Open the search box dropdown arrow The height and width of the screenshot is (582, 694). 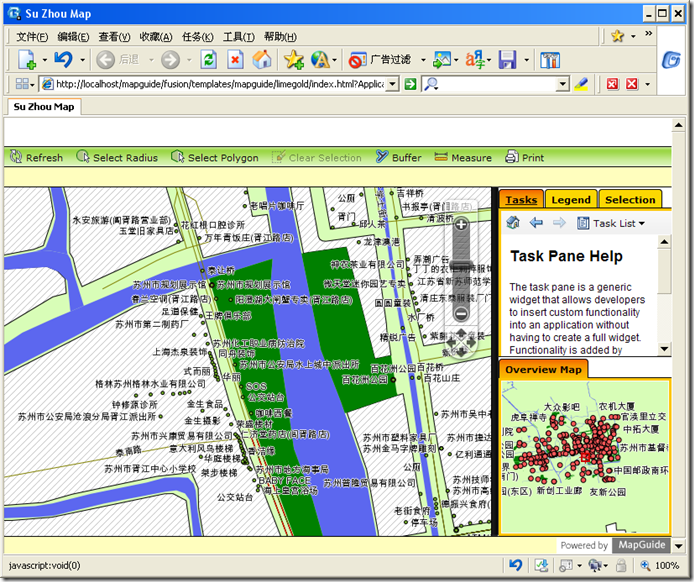click(x=563, y=84)
